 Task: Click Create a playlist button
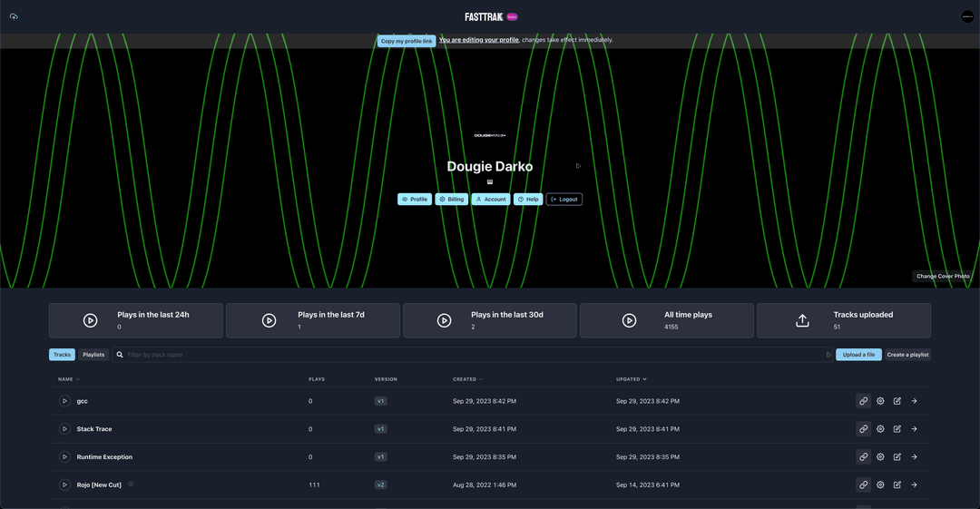[x=907, y=355]
